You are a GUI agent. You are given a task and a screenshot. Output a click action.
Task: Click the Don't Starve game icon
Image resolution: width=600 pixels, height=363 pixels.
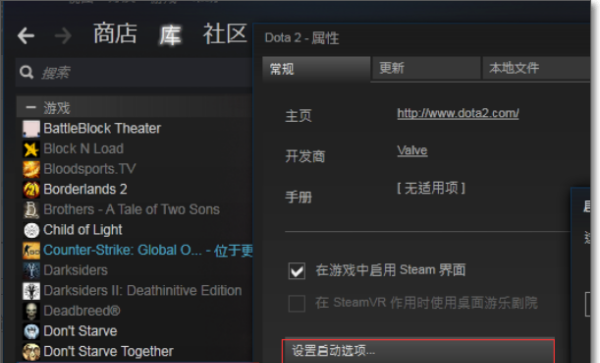[31, 331]
